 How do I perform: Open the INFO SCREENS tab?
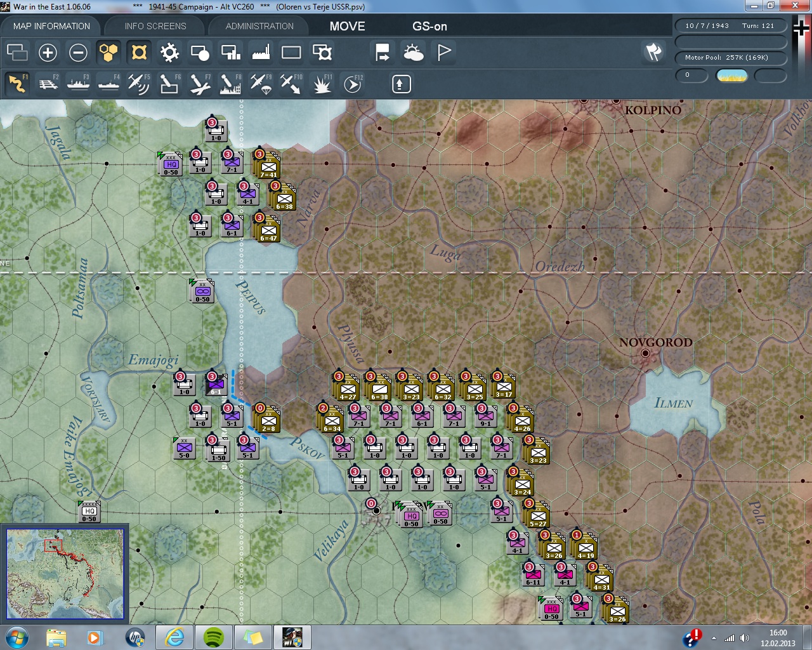coord(155,26)
